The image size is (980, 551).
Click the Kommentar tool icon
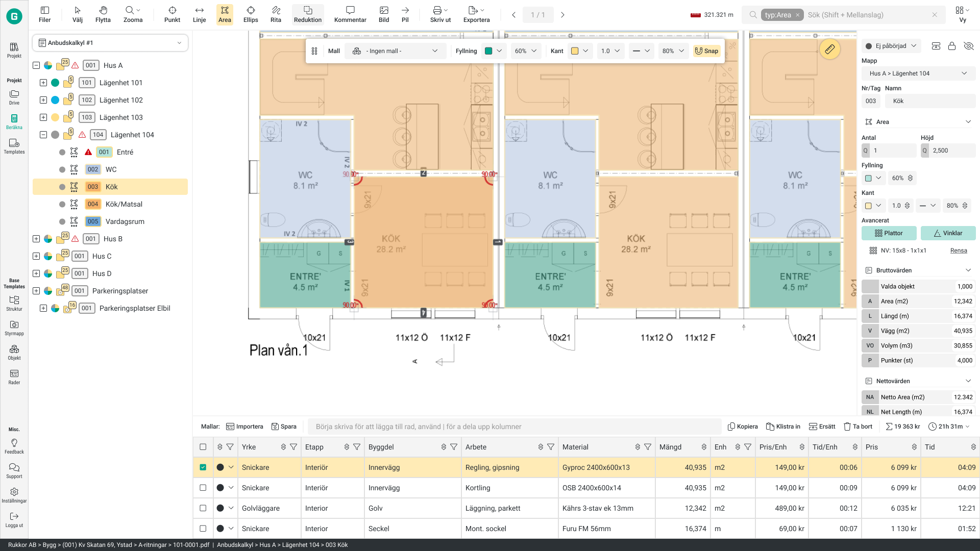click(x=350, y=10)
